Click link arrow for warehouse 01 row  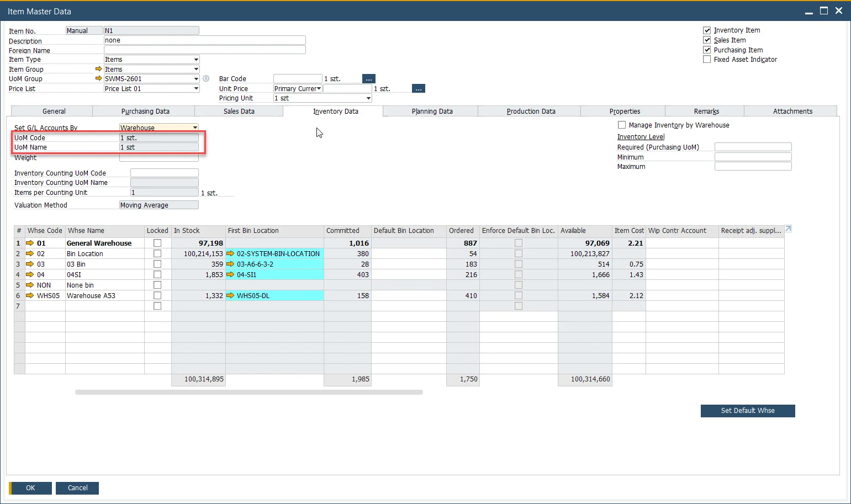click(x=30, y=243)
